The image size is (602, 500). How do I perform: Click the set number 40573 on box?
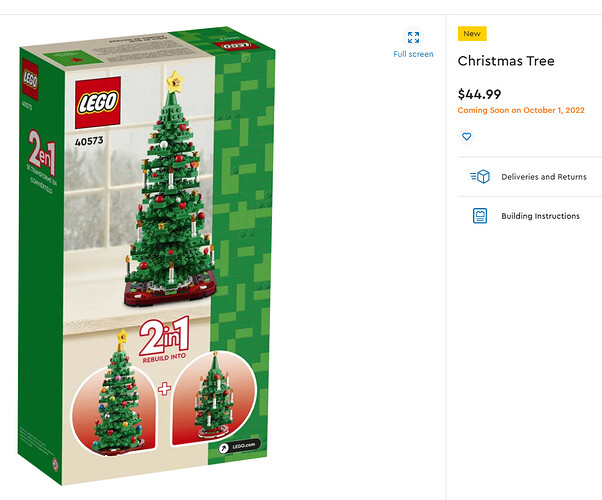[x=89, y=141]
